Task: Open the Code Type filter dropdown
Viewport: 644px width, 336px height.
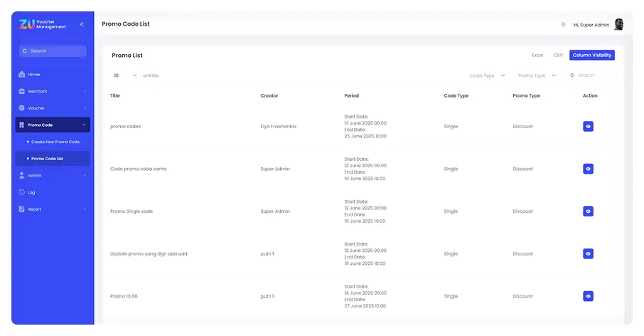Action: click(x=488, y=75)
